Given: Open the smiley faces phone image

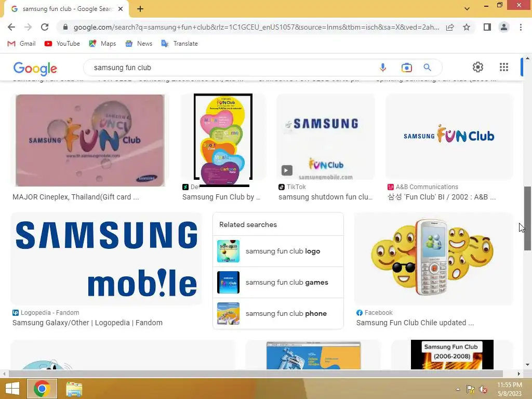Looking at the screenshot, I should (433, 259).
